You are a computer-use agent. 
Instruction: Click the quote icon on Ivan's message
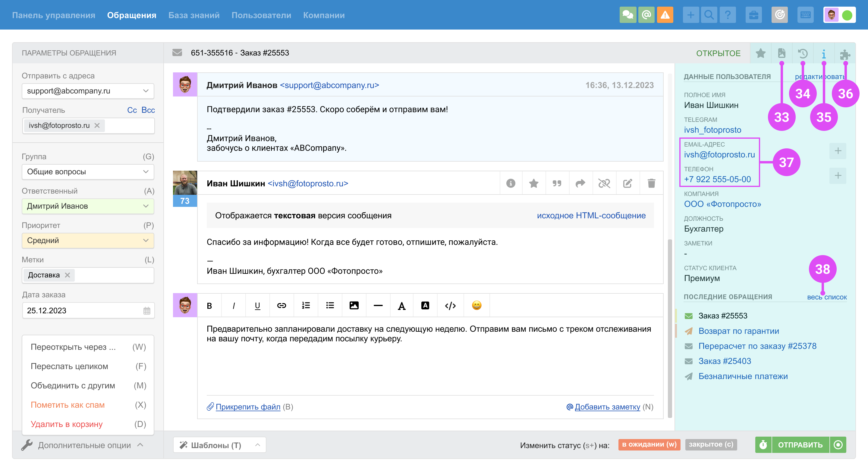point(557,183)
